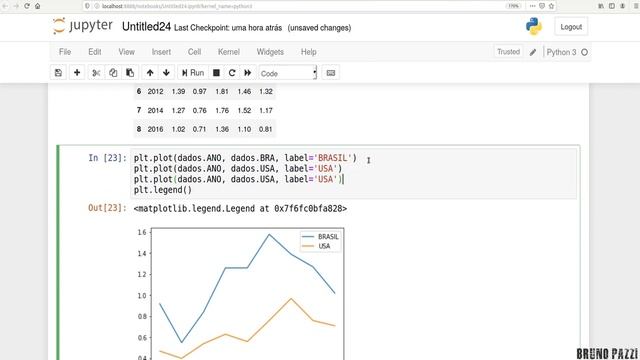The image size is (640, 360).
Task: Click the line with label='BRASIL'
Action: coord(245,158)
